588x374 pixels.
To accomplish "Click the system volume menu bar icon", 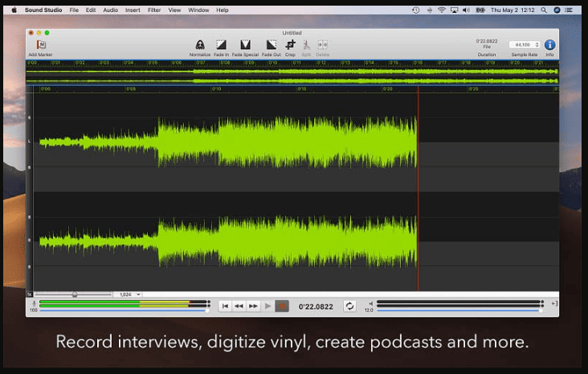I will [x=466, y=10].
